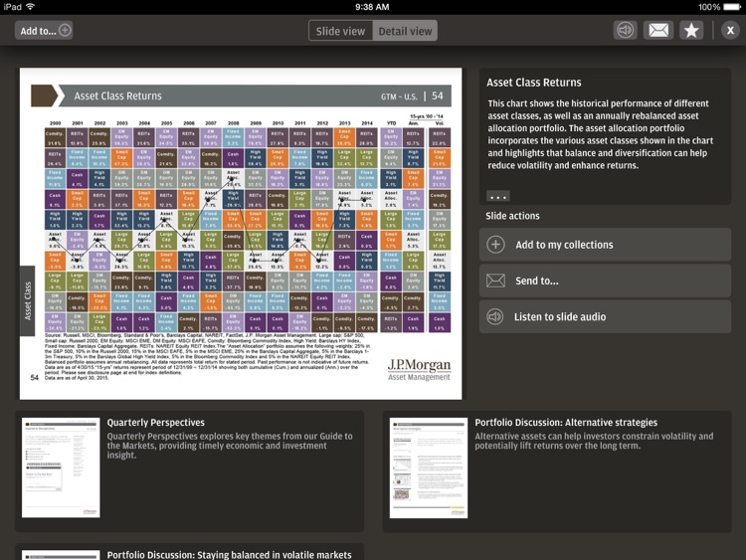Screen dimensions: 746x560
Task: Click the plus circle icon beside Add to my collections
Action: [x=495, y=245]
